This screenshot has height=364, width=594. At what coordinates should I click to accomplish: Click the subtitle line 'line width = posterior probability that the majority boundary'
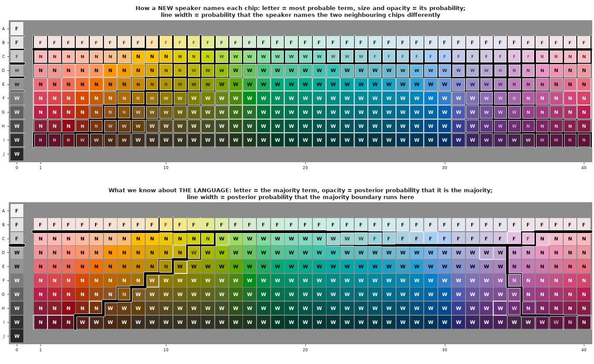pyautogui.click(x=301, y=197)
